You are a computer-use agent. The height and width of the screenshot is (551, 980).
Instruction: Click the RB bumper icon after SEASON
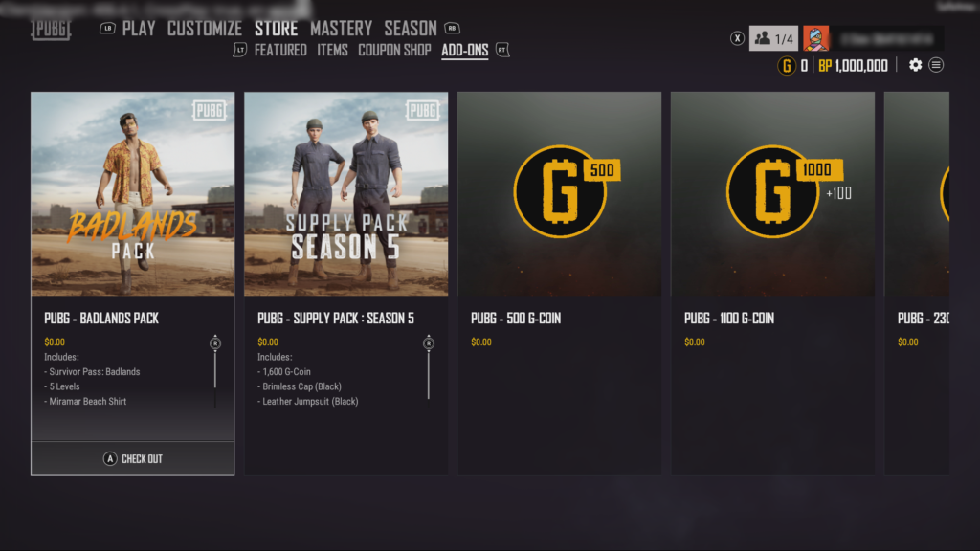(452, 28)
